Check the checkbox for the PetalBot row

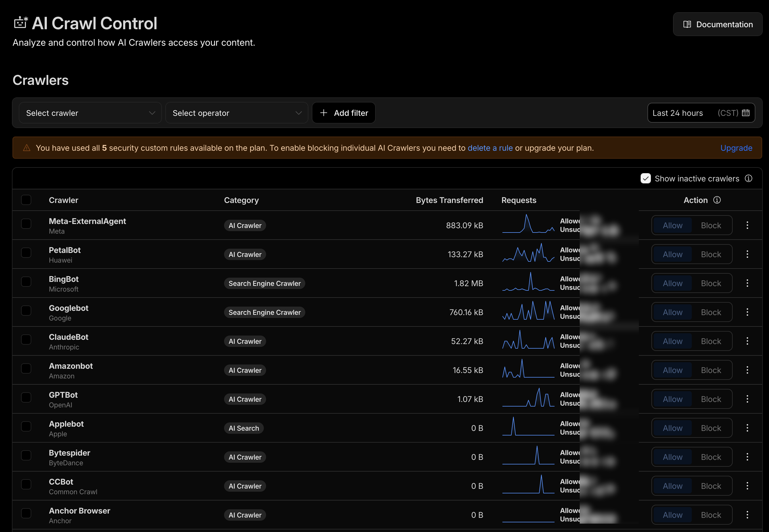pyautogui.click(x=26, y=253)
